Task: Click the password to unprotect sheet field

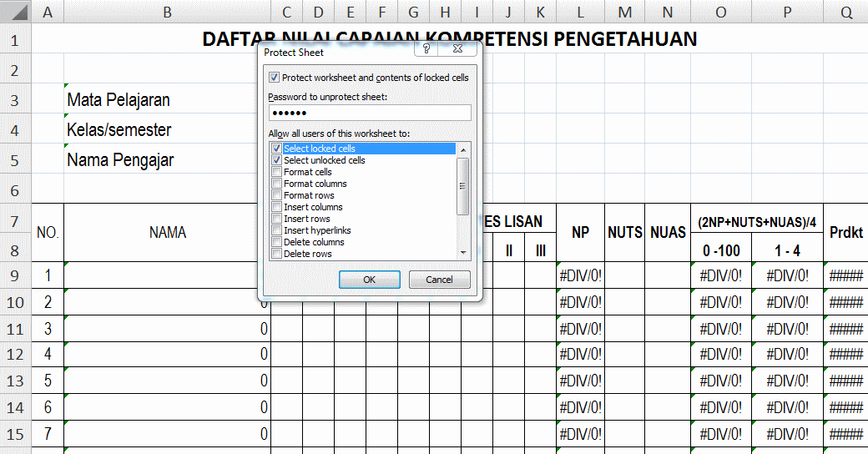Action: tap(370, 113)
